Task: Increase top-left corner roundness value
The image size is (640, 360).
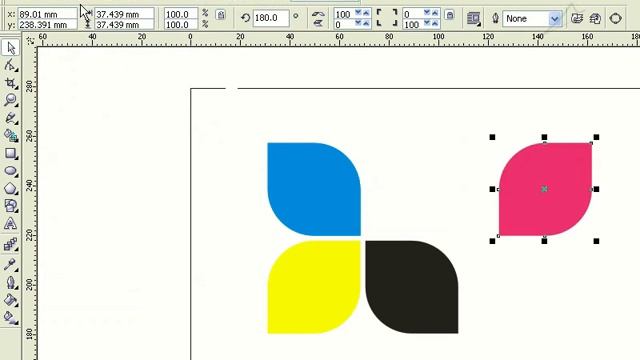Action: coord(366,13)
